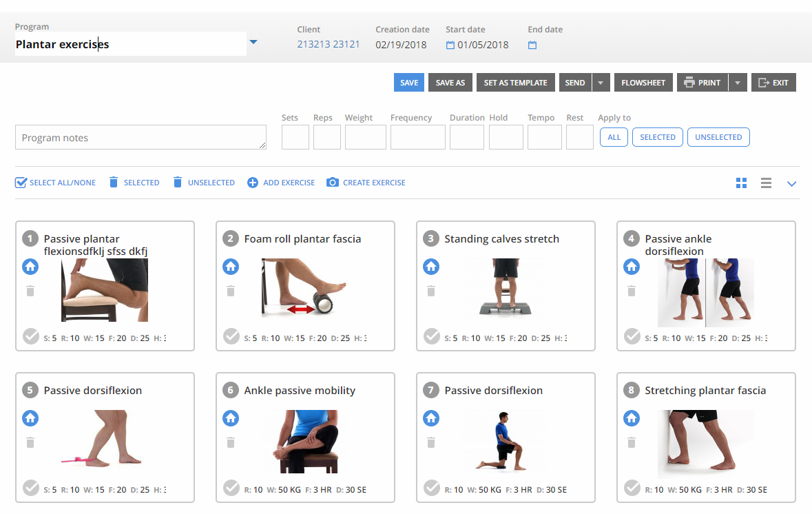This screenshot has width=812, height=514.
Task: Delete Stretching plantar fascia via trash icon
Action: (x=632, y=442)
